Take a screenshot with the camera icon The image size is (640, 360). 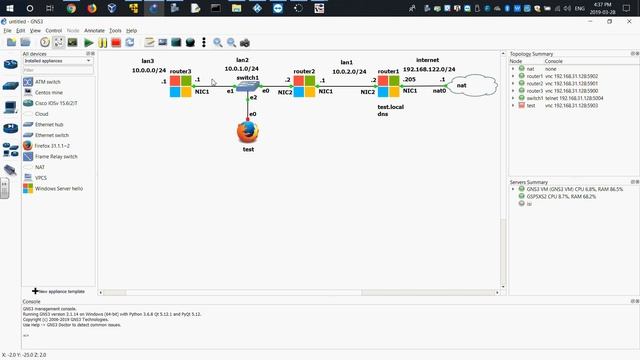pos(245,42)
